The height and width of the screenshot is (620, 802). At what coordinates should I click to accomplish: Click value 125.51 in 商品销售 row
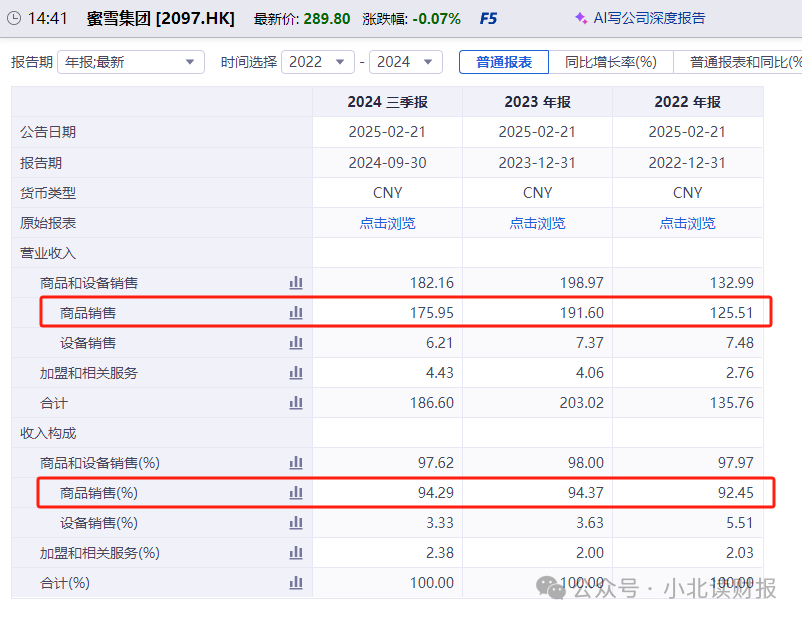coord(731,313)
